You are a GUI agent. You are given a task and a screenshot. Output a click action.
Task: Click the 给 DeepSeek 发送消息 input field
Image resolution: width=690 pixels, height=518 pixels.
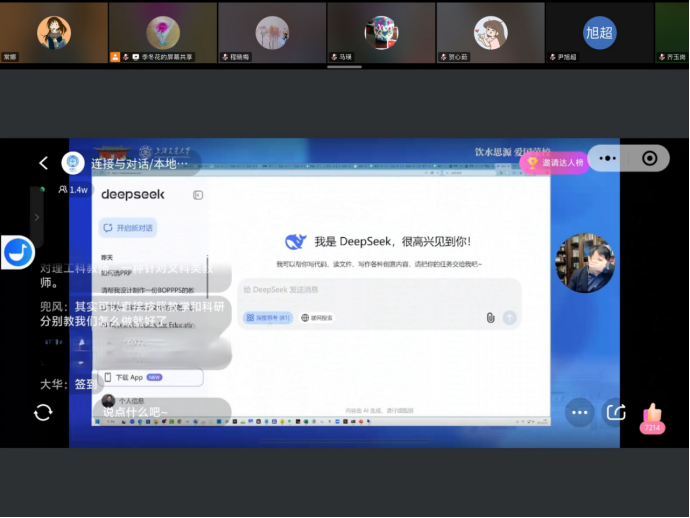click(x=380, y=290)
